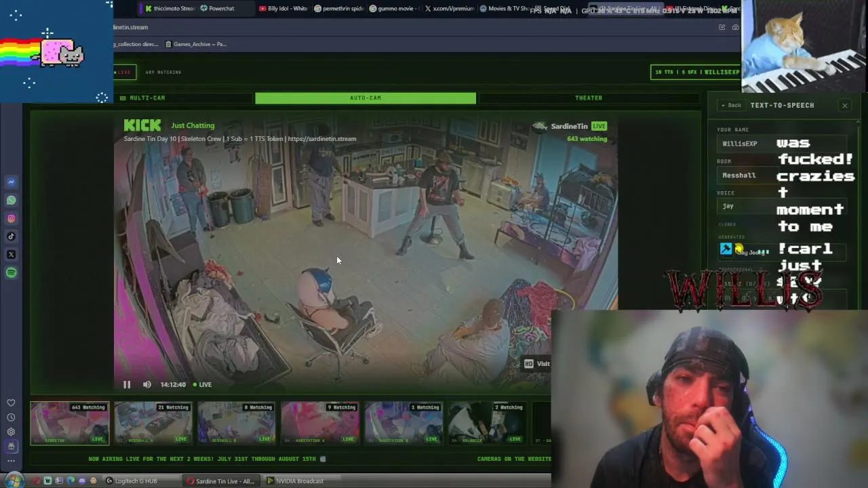Screen dimensions: 868x488
Task: Click the HD Visit button on player
Action: pos(536,364)
